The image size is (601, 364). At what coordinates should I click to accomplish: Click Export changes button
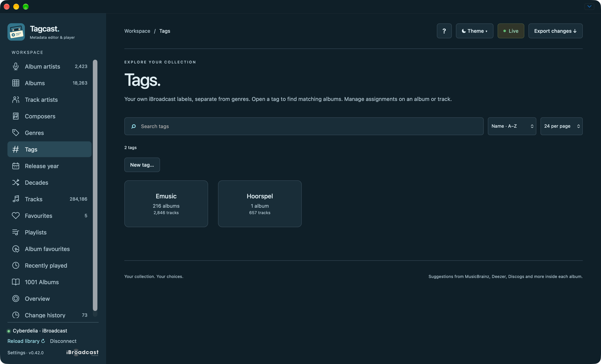[555, 31]
